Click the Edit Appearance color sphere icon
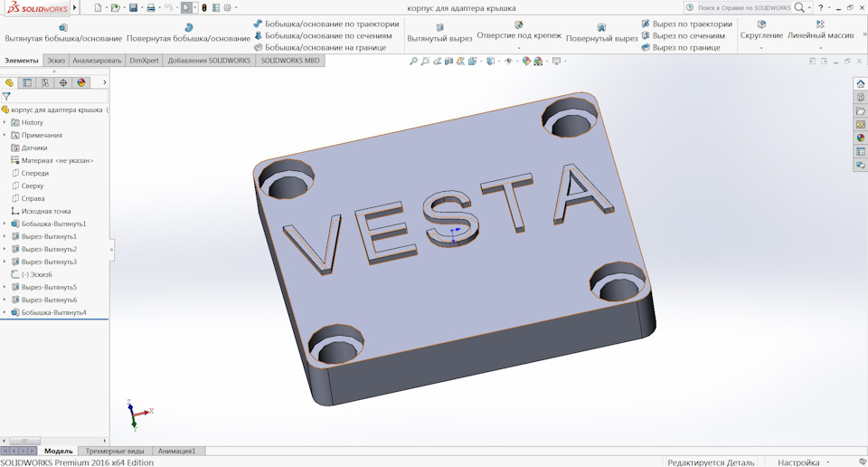This screenshot has height=467, width=868. click(526, 61)
